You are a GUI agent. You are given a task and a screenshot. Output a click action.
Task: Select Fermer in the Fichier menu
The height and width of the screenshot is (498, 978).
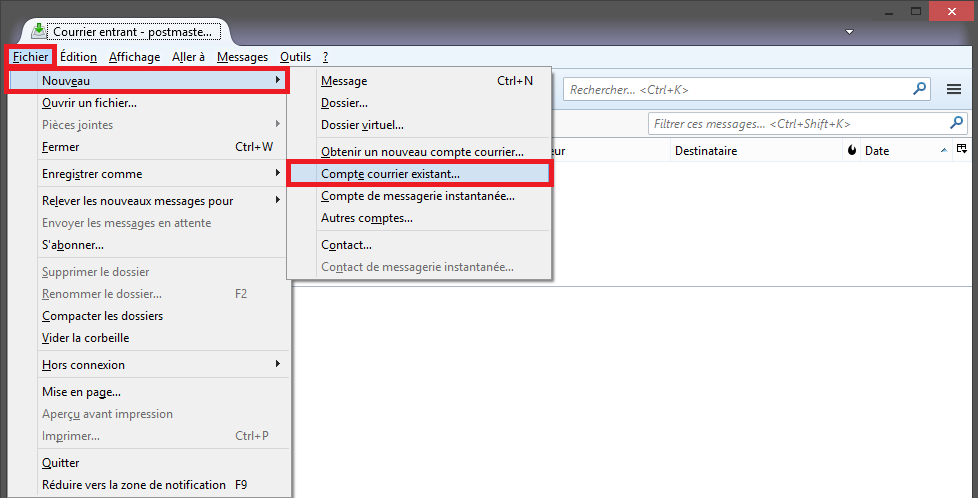pyautogui.click(x=148, y=147)
